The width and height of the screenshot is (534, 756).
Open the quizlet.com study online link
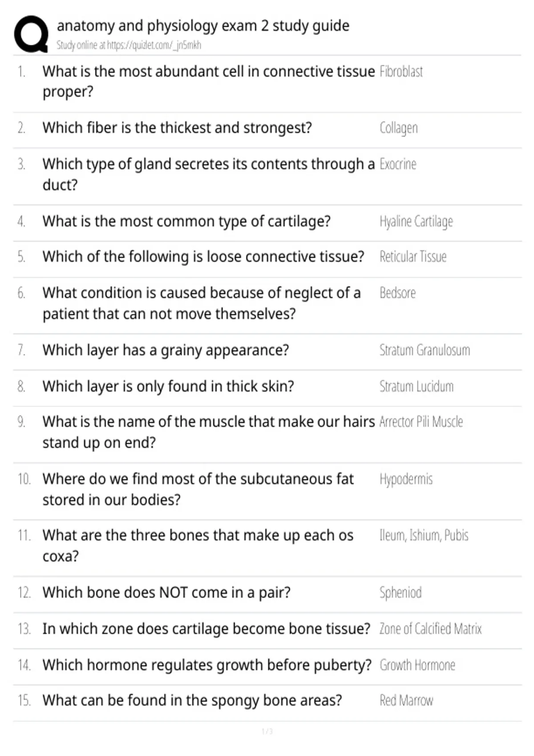pos(129,45)
